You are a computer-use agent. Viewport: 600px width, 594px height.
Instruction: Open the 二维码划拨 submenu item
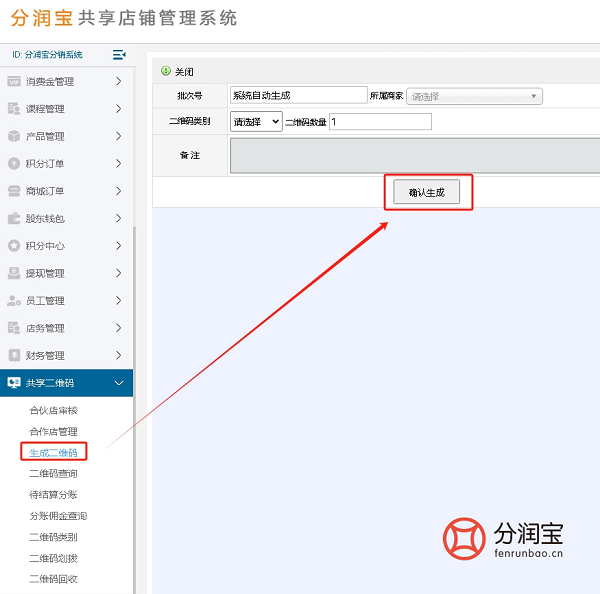click(54, 558)
